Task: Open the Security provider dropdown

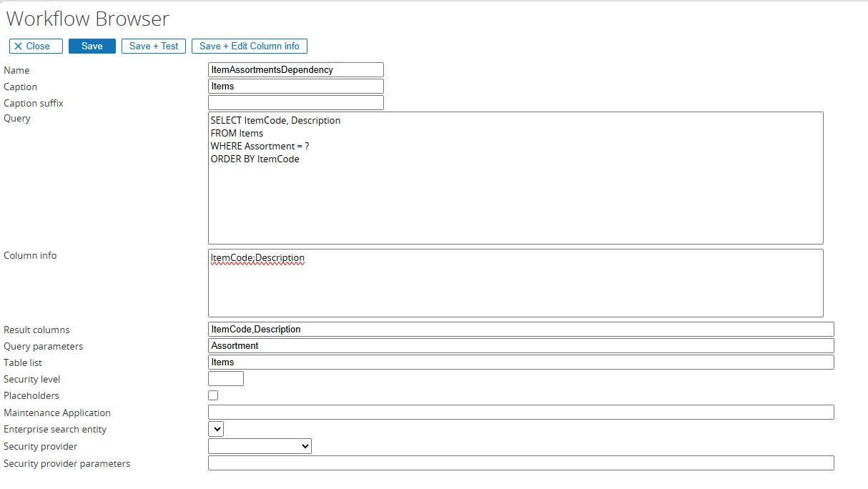Action: coord(260,446)
